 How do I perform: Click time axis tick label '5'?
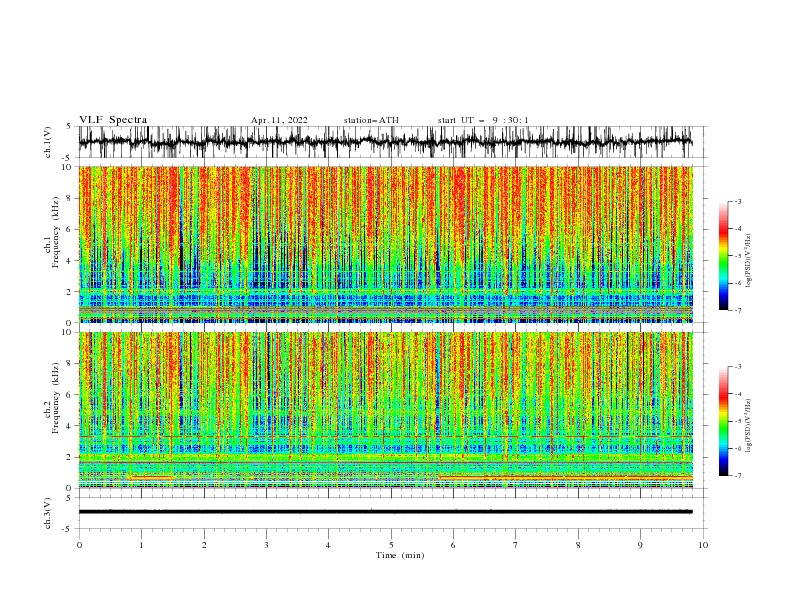coord(391,545)
